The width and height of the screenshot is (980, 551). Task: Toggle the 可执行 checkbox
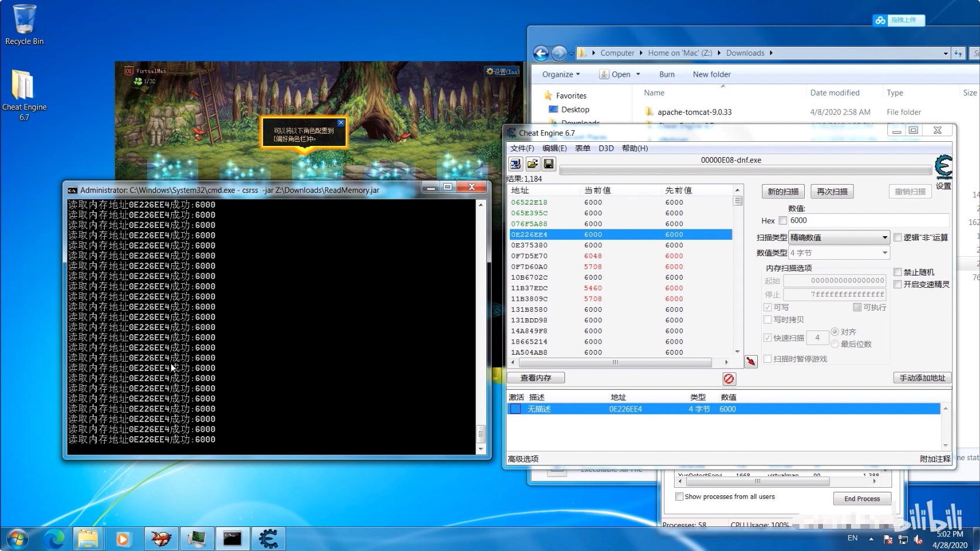point(857,307)
